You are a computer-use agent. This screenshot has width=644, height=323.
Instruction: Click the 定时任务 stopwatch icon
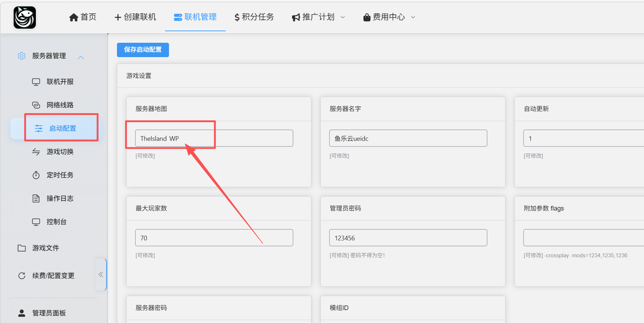tap(36, 175)
